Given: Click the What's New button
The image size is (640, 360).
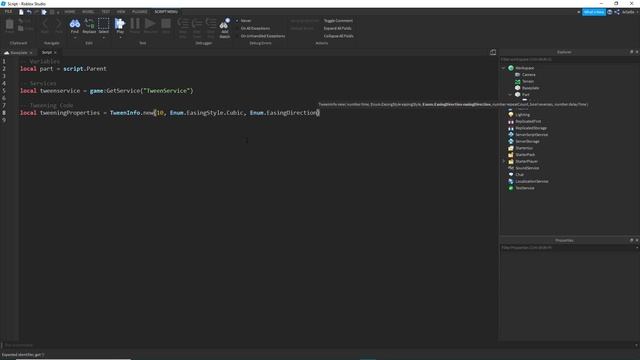Looking at the screenshot, I should (593, 12).
